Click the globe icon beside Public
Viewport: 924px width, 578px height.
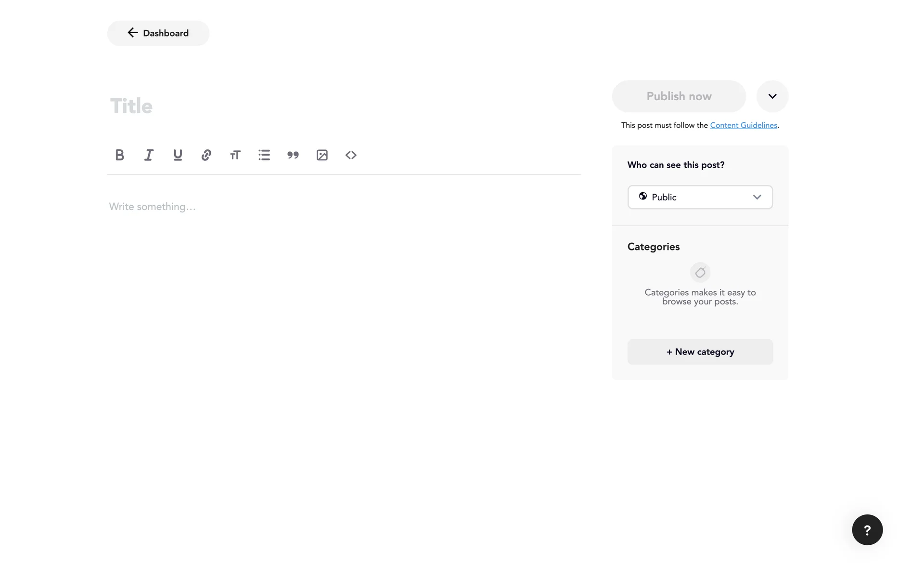click(643, 197)
